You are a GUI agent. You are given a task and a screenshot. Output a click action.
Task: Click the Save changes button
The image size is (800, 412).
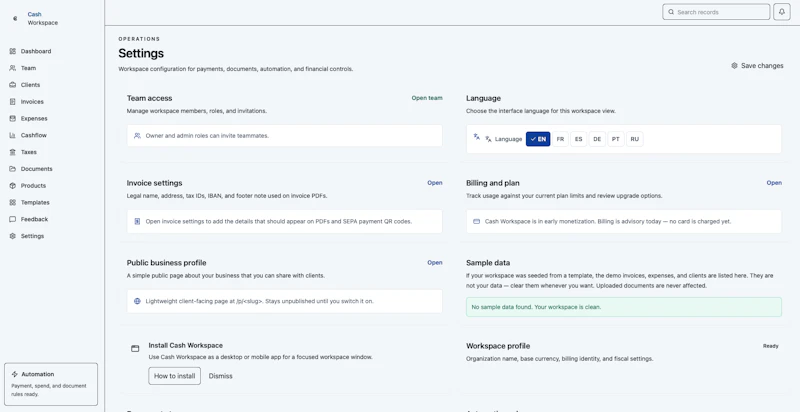[x=757, y=66]
